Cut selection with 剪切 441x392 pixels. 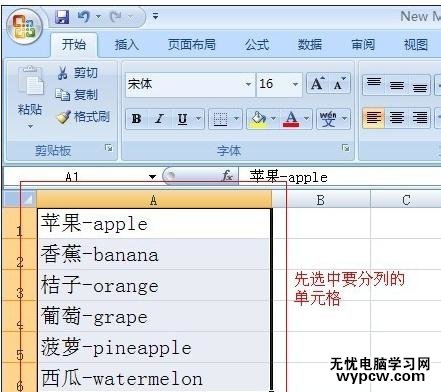coord(77,72)
